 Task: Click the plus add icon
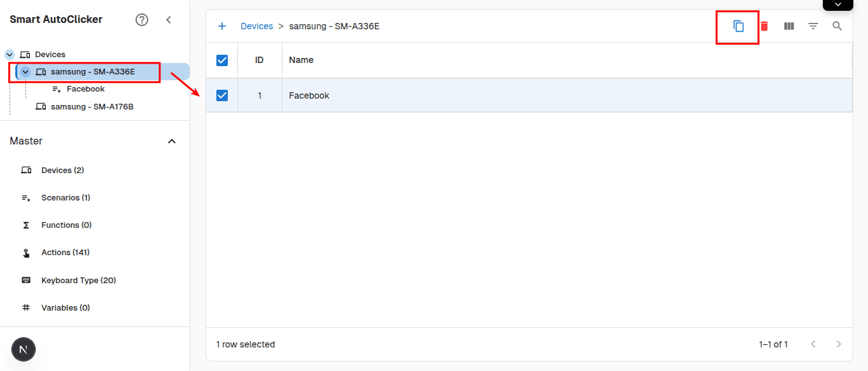tap(222, 26)
